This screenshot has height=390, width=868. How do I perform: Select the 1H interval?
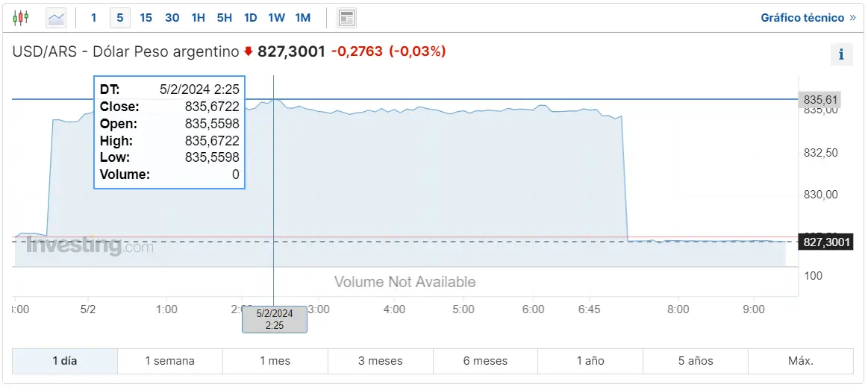199,18
